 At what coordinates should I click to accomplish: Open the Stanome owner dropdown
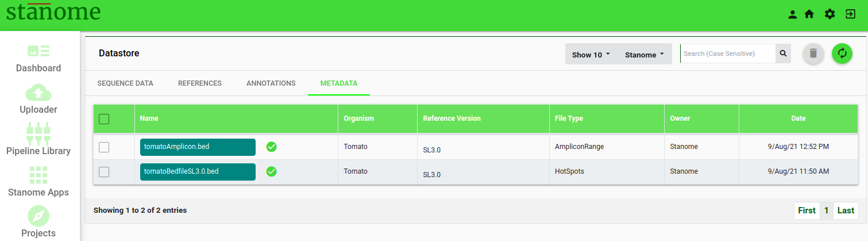[645, 54]
